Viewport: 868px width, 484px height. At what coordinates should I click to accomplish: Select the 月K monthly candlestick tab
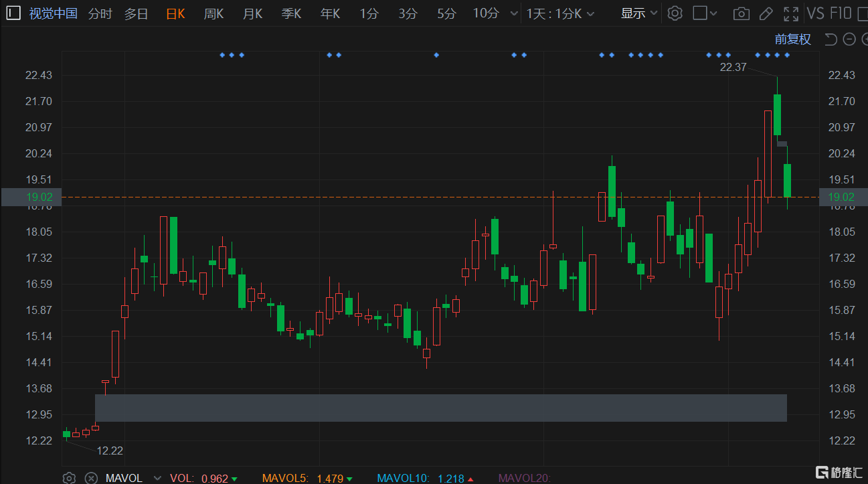[252, 13]
